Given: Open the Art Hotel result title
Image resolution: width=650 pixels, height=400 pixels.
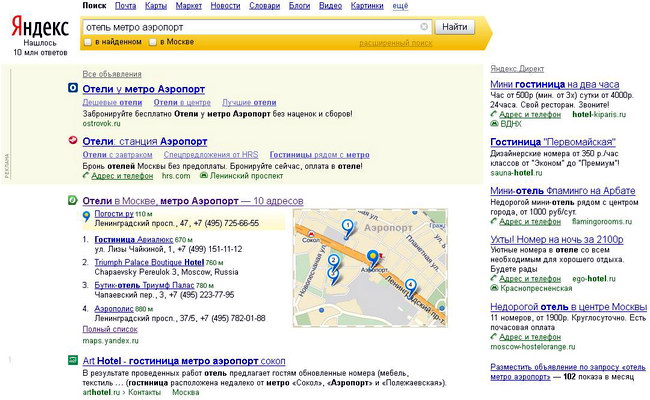Looking at the screenshot, I should (x=184, y=361).
